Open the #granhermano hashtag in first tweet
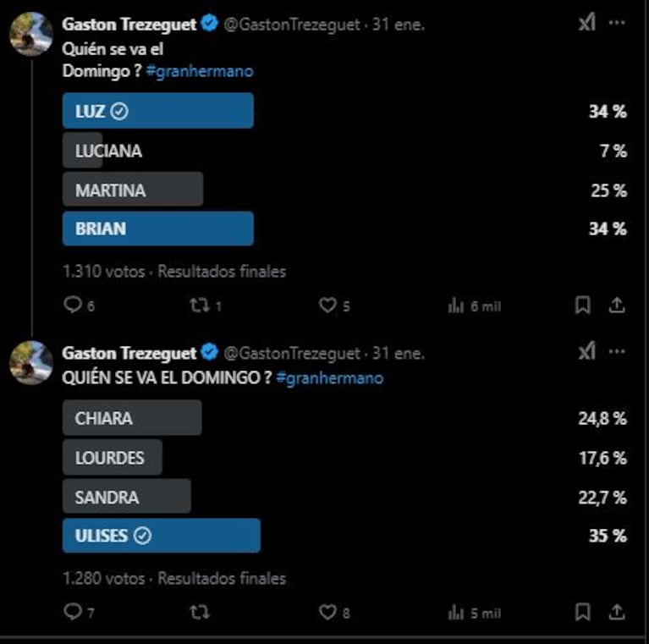 point(200,71)
